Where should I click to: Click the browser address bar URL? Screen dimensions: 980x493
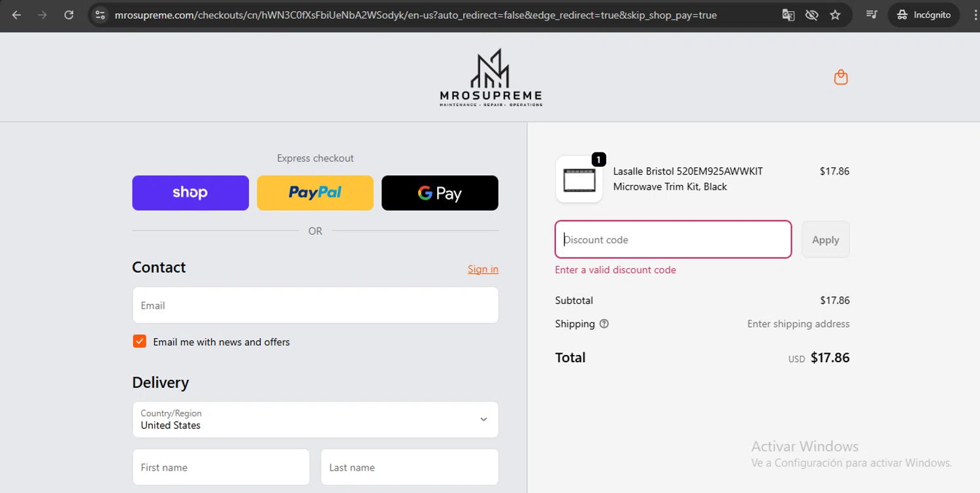[416, 14]
